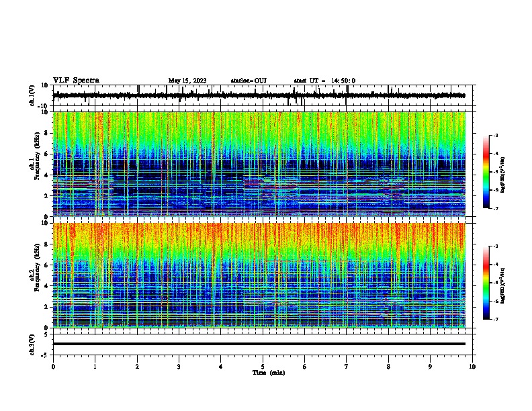Select the "ch.2 Frequency (kHz)" axis label

(35, 267)
